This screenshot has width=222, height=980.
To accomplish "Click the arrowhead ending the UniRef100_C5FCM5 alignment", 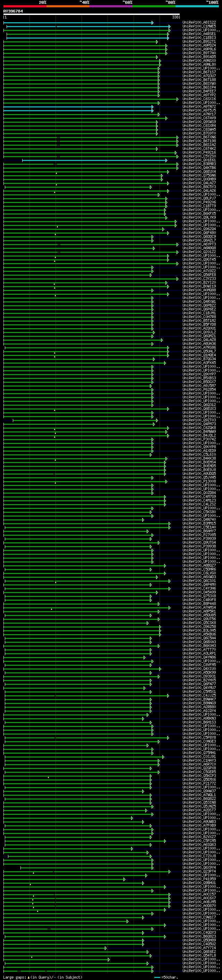I will click(x=165, y=841).
